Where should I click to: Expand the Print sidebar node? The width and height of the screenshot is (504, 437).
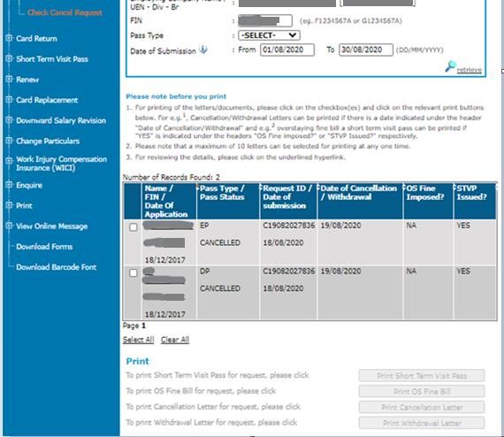pos(9,205)
